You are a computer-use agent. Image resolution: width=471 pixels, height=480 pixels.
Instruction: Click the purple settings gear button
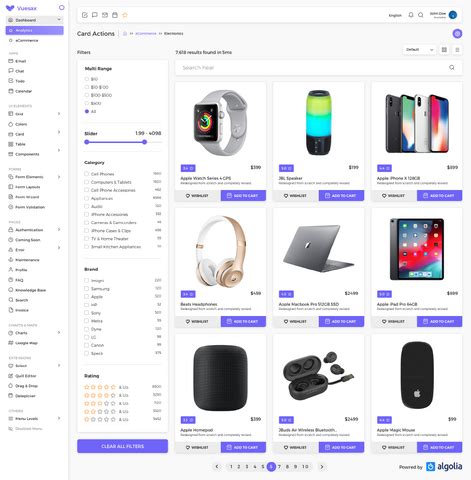[457, 33]
